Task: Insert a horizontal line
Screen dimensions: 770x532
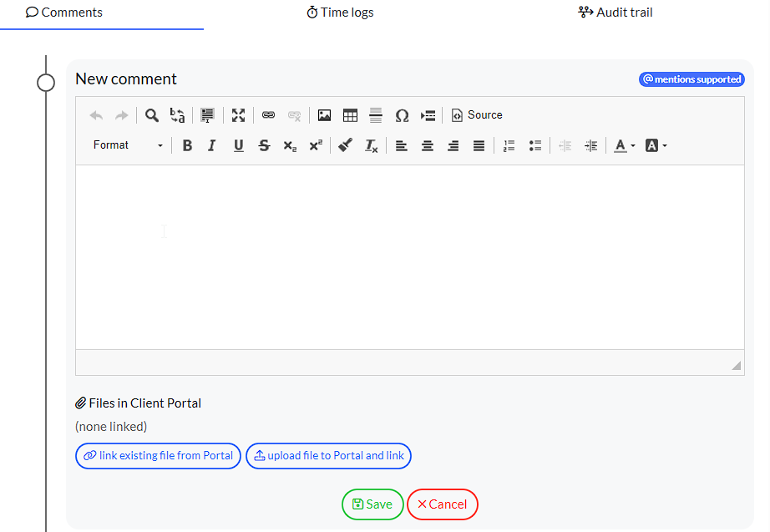Action: 376,115
